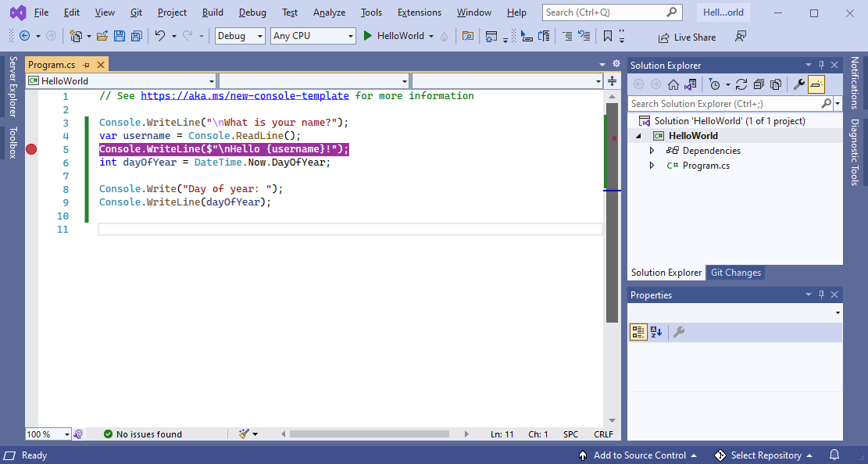Open notifications with the status bar bell

click(x=834, y=455)
